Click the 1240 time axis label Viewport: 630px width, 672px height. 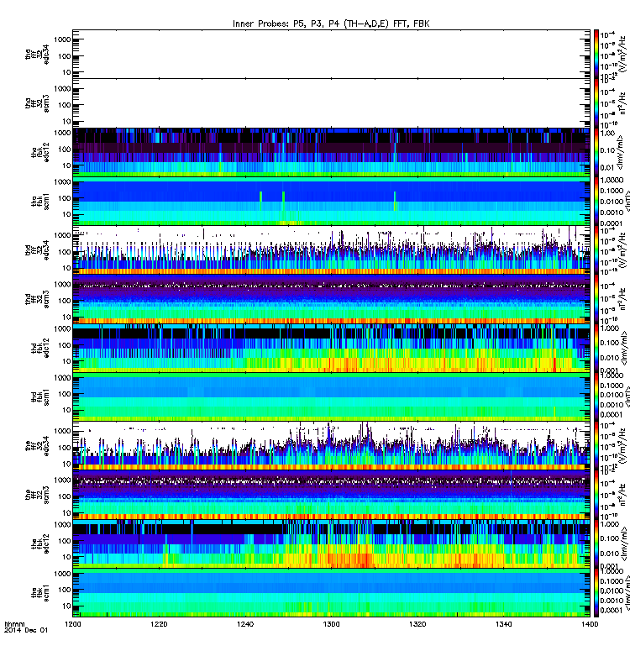[245, 624]
